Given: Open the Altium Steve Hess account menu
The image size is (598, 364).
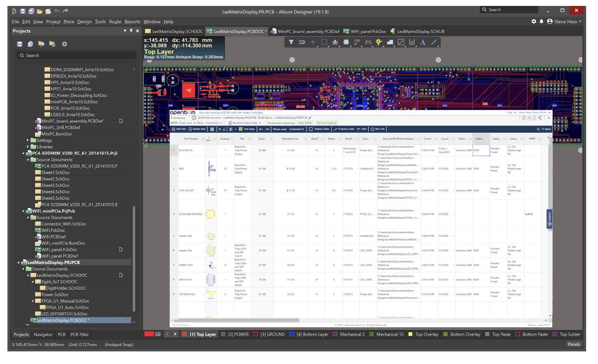Looking at the screenshot, I should coord(564,21).
